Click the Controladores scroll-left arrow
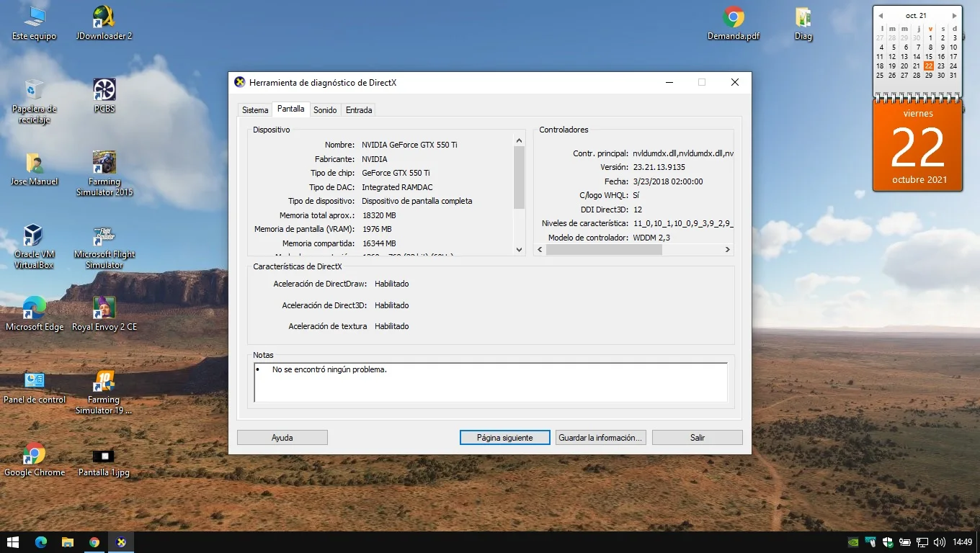The width and height of the screenshot is (980, 553). click(x=540, y=250)
